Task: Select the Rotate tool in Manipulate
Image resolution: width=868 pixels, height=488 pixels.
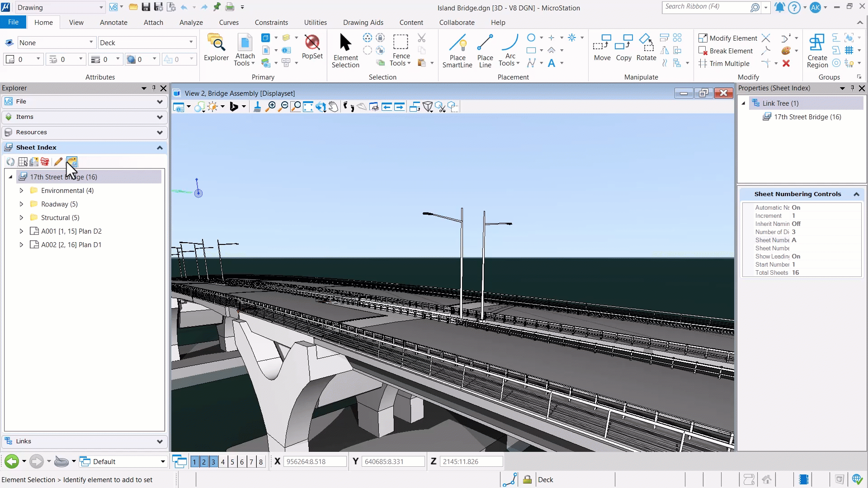Action: point(646,47)
